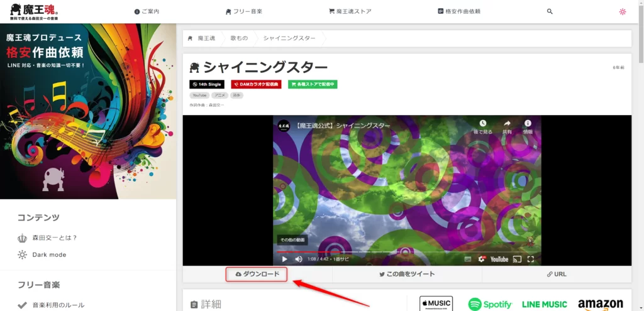Open the video settings gear
The height and width of the screenshot is (311, 644).
[x=482, y=259]
